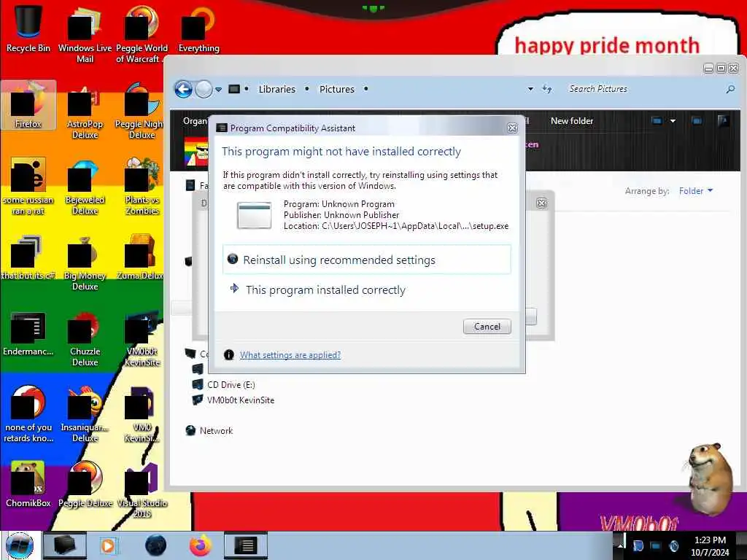
Task: Open the Recycle Bin desktop icon
Action: (28, 28)
